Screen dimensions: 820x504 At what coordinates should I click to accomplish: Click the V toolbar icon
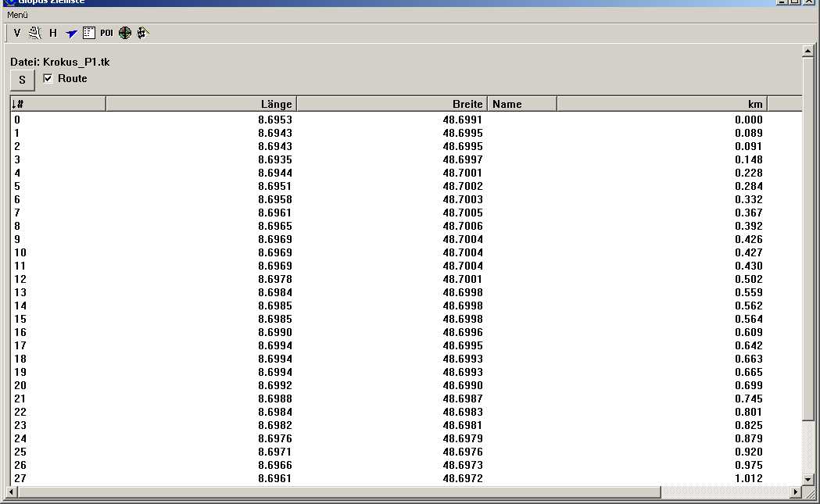(17, 33)
